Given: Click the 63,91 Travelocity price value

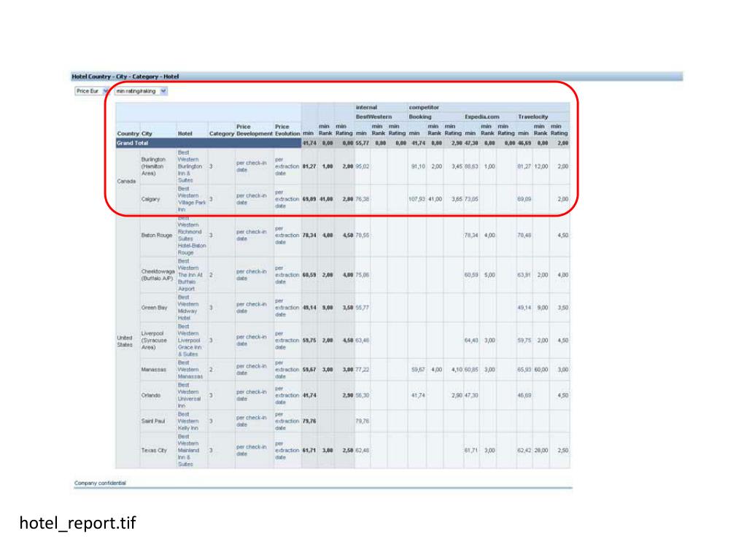Looking at the screenshot, I should pyautogui.click(x=524, y=275).
